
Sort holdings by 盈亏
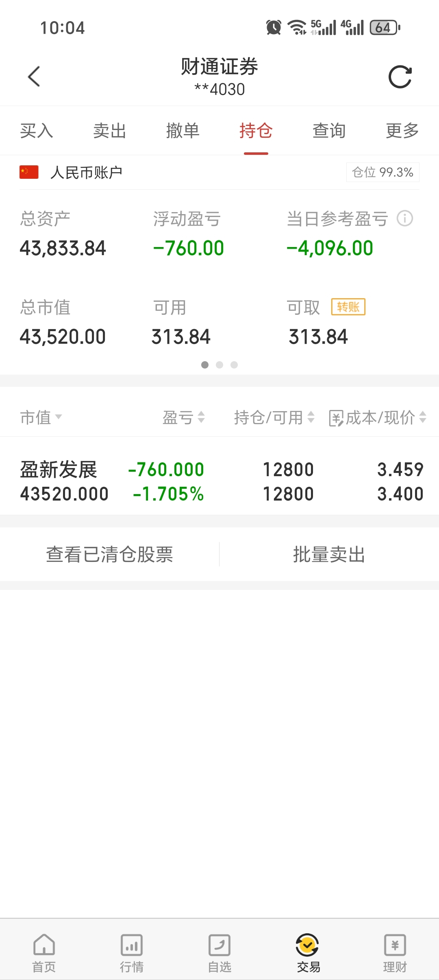183,417
